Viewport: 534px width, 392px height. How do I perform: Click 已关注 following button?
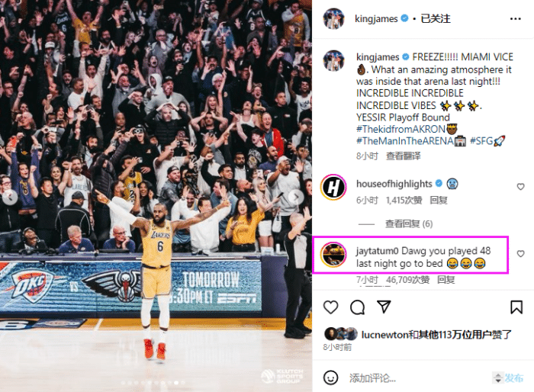click(436, 18)
